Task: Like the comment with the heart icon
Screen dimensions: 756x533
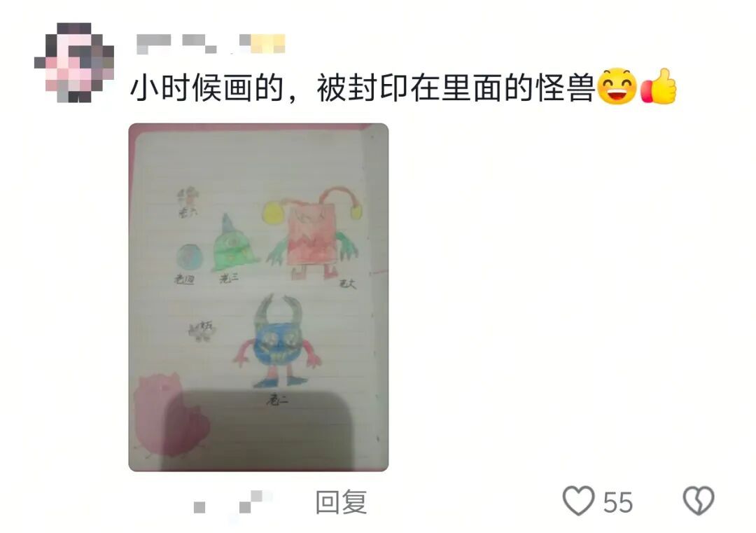Action: pyautogui.click(x=578, y=501)
